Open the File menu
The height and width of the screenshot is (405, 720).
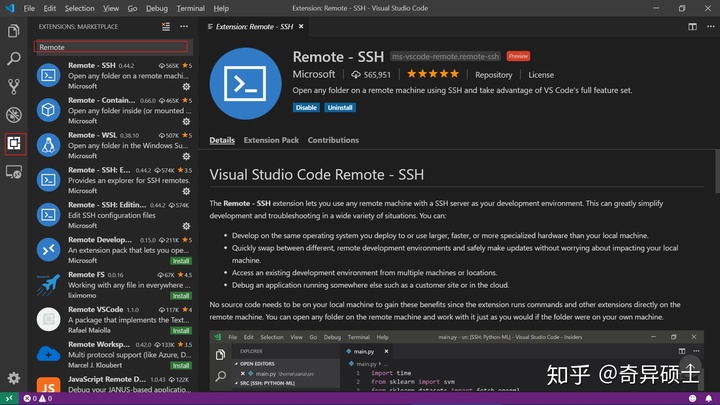[29, 8]
